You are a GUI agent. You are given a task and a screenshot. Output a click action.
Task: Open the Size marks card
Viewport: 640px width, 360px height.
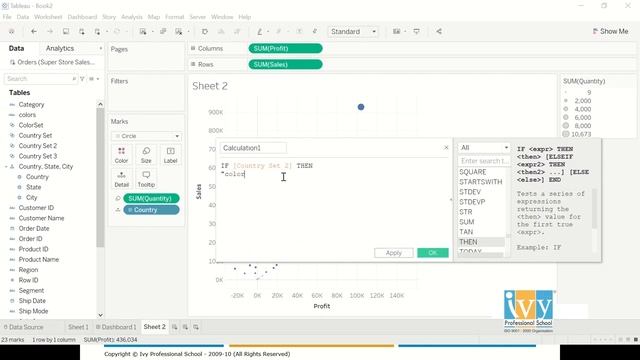point(146,156)
